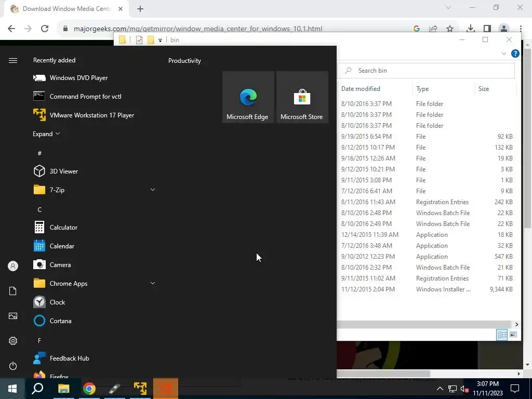This screenshot has width=532, height=399.
Task: Open Documents from Start sidebar
Action: 13,291
